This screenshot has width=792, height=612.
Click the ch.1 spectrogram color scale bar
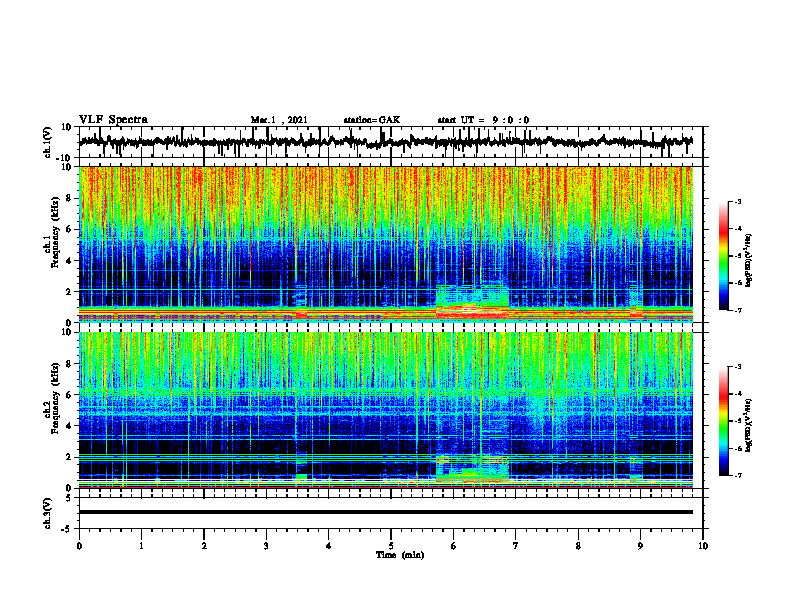click(723, 256)
